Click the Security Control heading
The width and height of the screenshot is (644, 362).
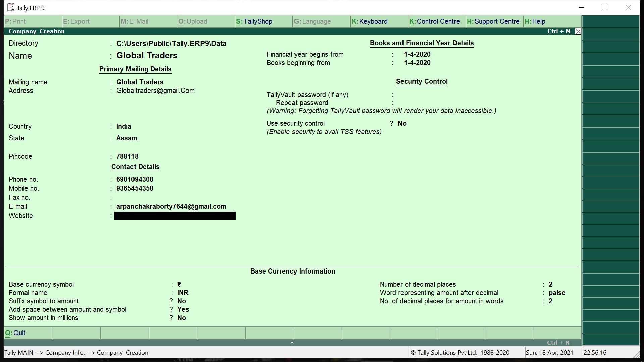point(422,81)
